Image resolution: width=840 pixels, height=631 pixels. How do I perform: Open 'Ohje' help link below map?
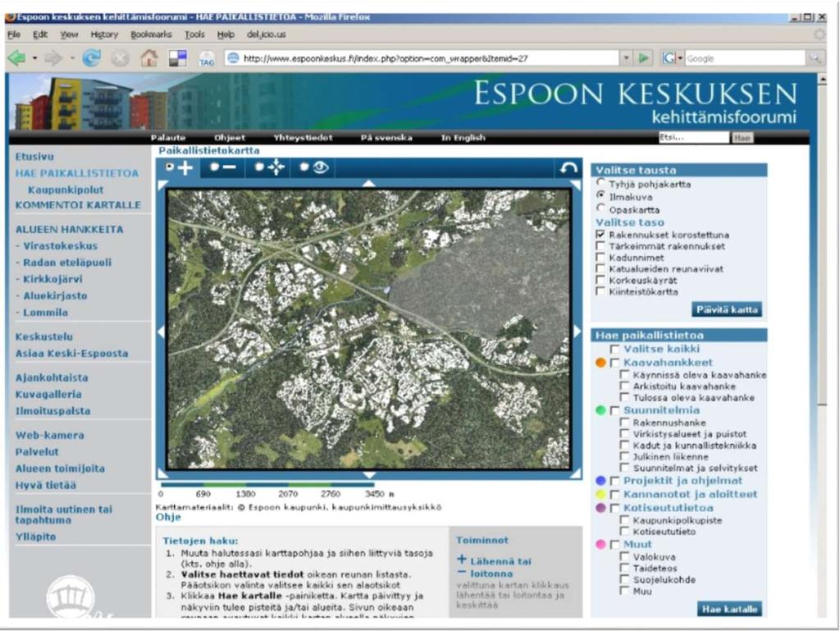pos(168,517)
